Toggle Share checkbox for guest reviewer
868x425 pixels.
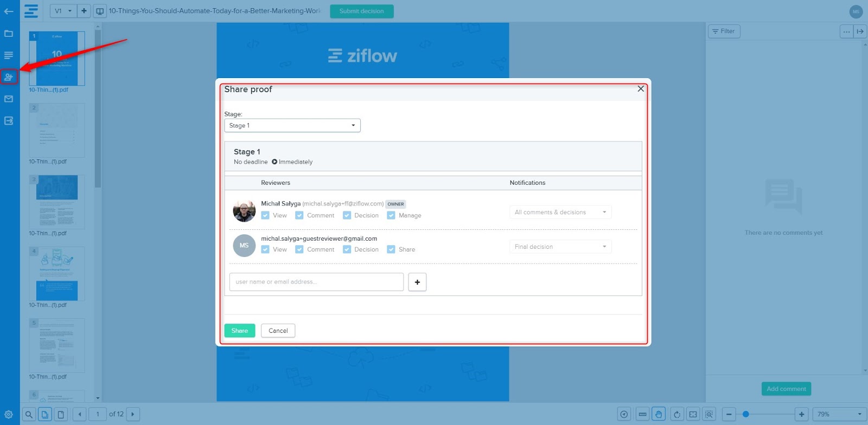point(391,249)
